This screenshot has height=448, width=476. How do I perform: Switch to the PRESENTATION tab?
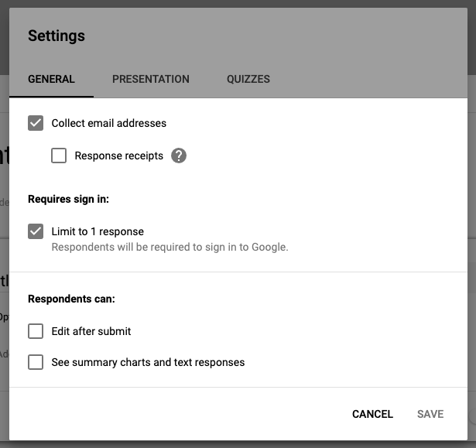150,79
